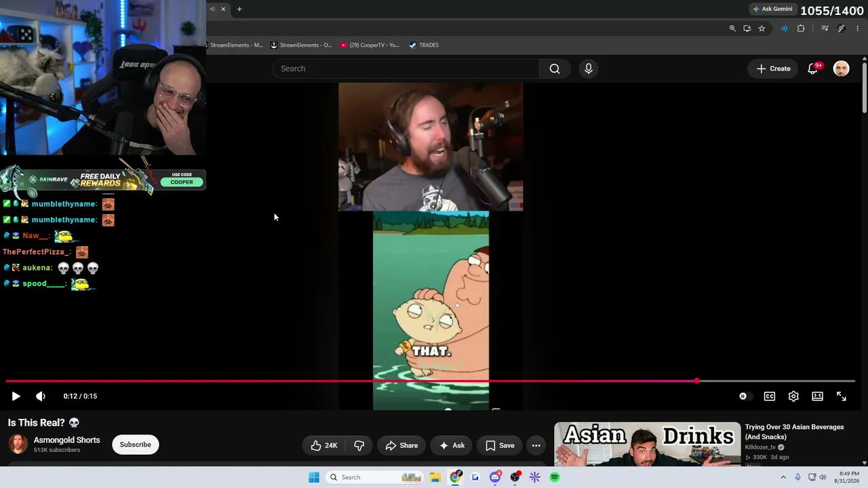The image size is (868, 488).
Task: Click the install app icon in the address bar
Action: [x=747, y=28]
